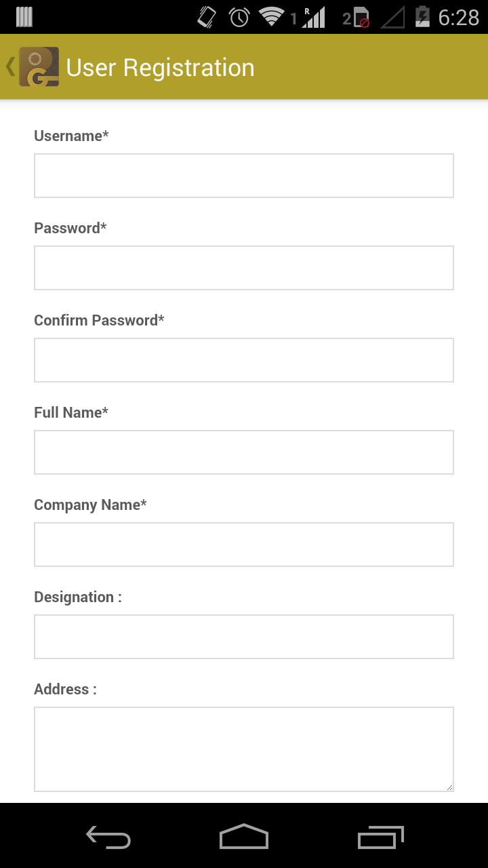The height and width of the screenshot is (868, 488).
Task: Click into the Full Name field
Action: (244, 452)
